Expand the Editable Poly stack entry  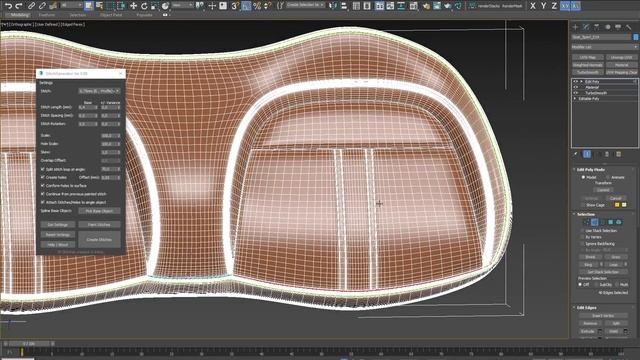point(575,98)
